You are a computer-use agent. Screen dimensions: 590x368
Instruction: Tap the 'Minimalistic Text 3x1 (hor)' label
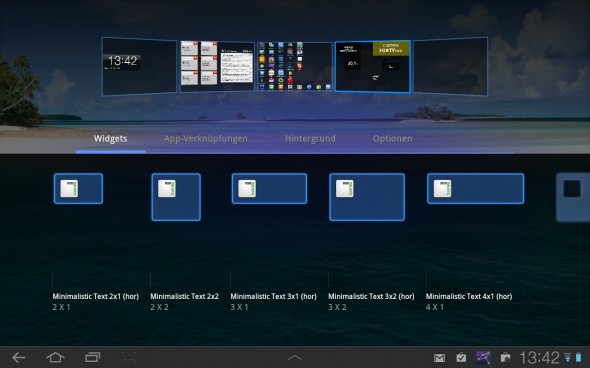point(274,296)
